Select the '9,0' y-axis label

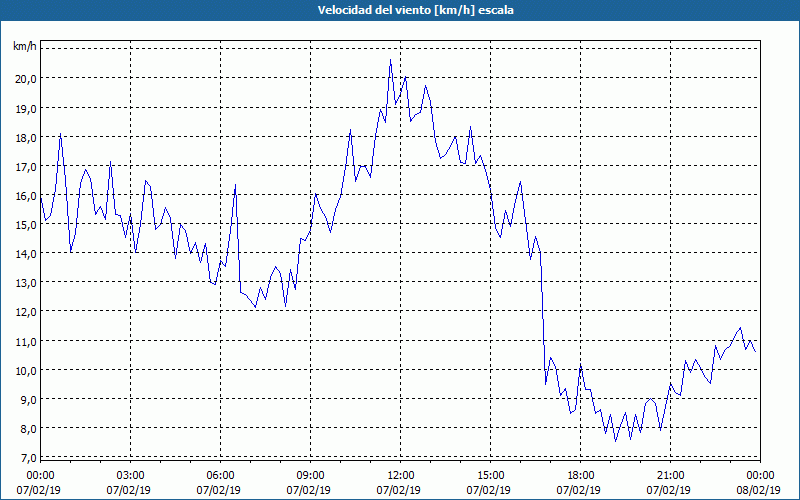28,399
